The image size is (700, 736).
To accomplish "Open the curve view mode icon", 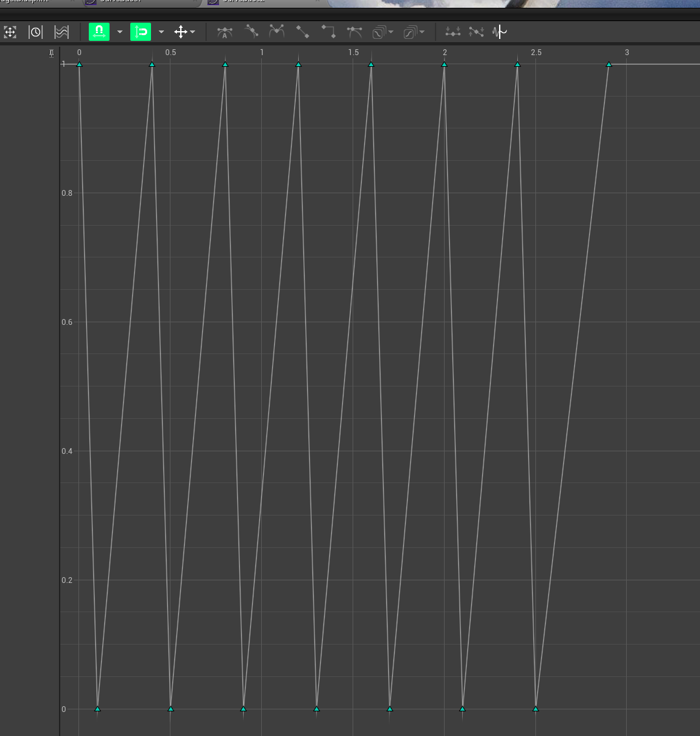I will [x=62, y=32].
